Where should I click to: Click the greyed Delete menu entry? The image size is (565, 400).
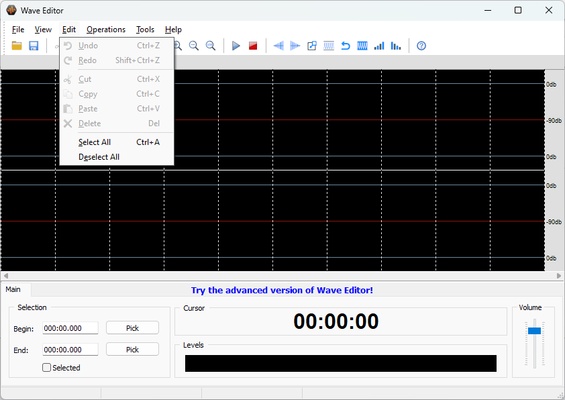(117, 124)
